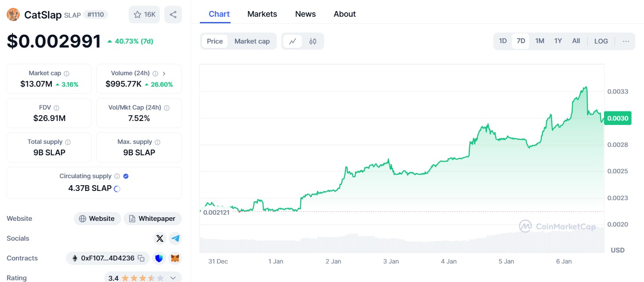Set chart range to 1Y
644x282 pixels.
558,41
